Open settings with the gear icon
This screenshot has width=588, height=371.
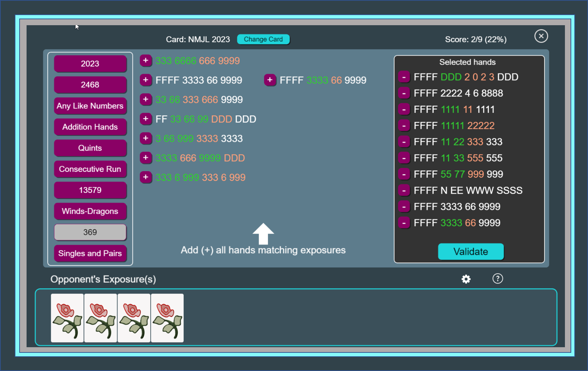tap(466, 279)
